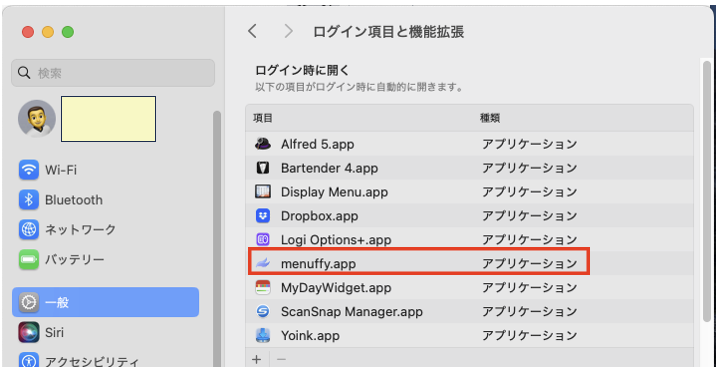Click the yellow minimize window button
The width and height of the screenshot is (717, 372).
point(48,32)
